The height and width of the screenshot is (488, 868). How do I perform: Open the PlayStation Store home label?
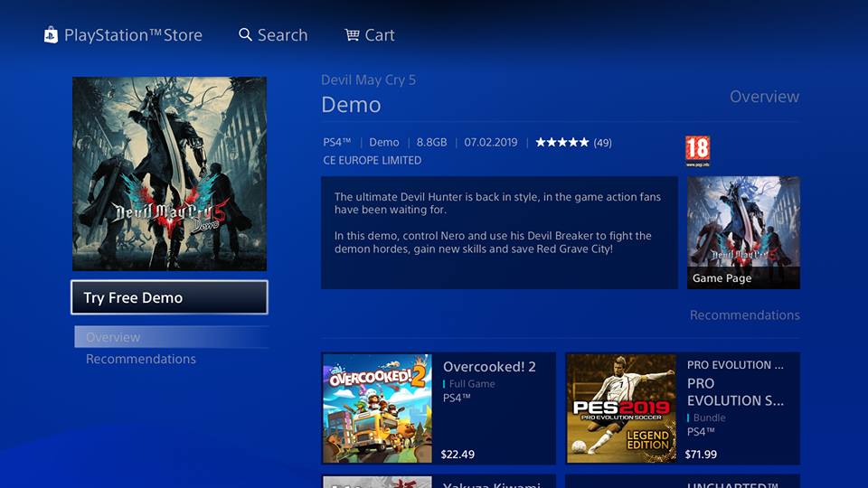click(133, 35)
